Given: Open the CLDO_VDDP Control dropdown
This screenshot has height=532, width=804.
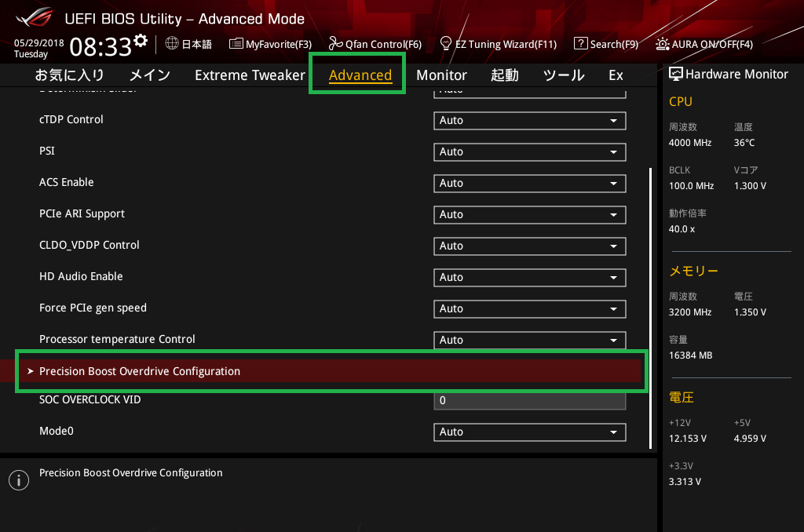Looking at the screenshot, I should [x=530, y=246].
